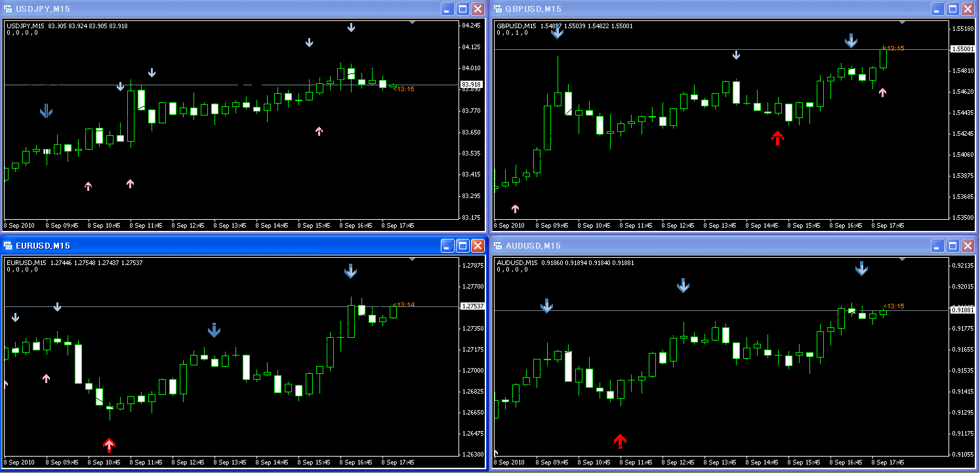This screenshot has height=473, width=980.
Task: Activate the GBPUSD,M15 title bar text
Action: (533, 9)
